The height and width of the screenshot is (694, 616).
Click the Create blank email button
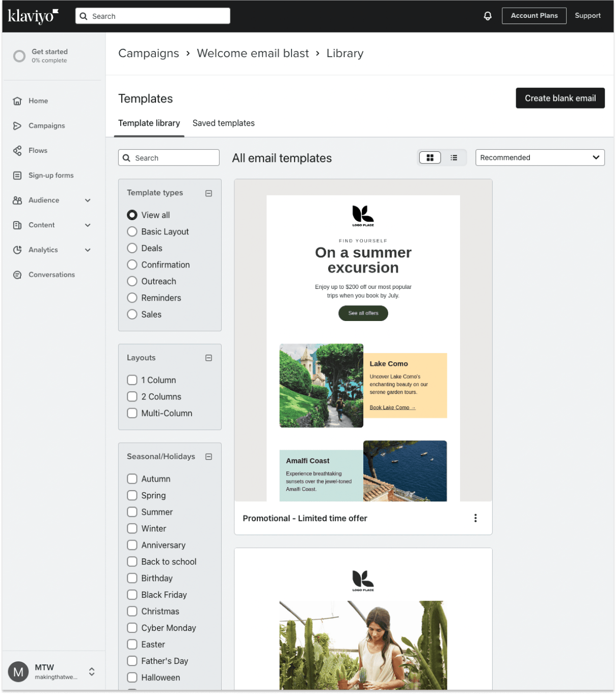coord(560,98)
